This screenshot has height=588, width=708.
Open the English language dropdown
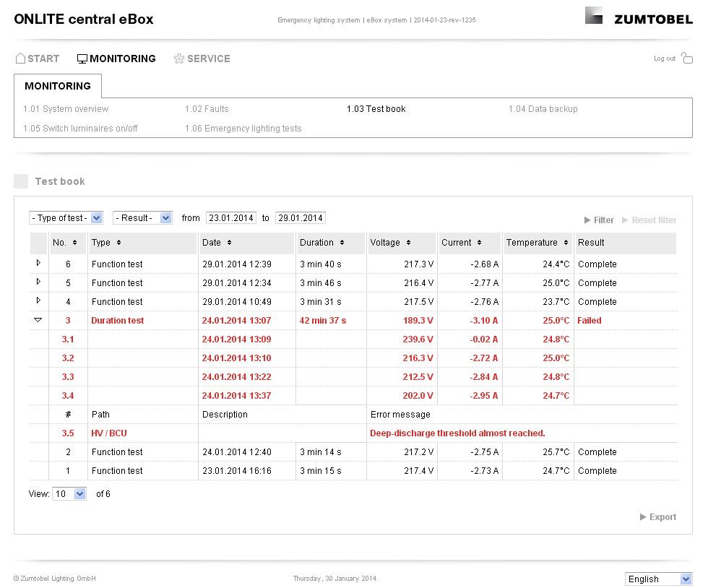point(658,579)
